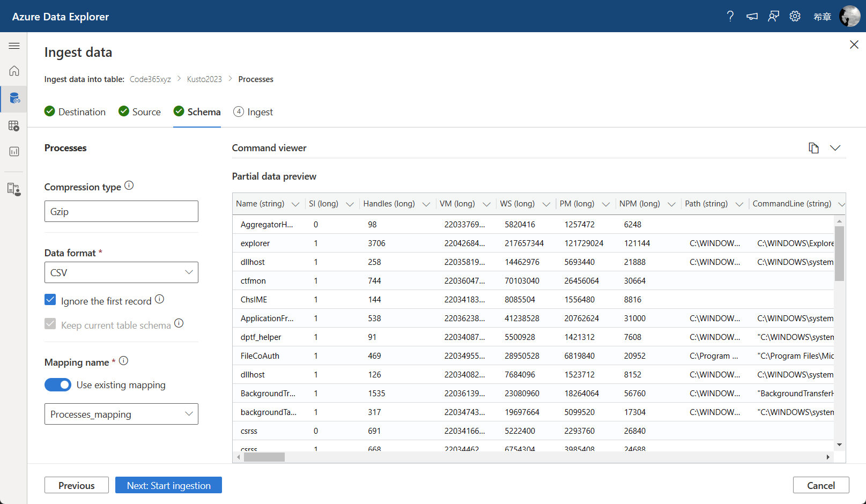Screen dimensions: 866x504
Task: Show Mapping name info tooltip
Action: (x=123, y=361)
